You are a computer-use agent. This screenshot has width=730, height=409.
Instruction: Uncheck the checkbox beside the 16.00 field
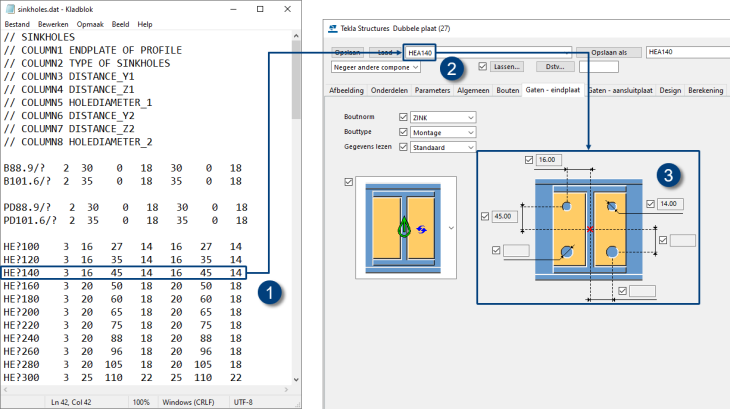pos(528,159)
